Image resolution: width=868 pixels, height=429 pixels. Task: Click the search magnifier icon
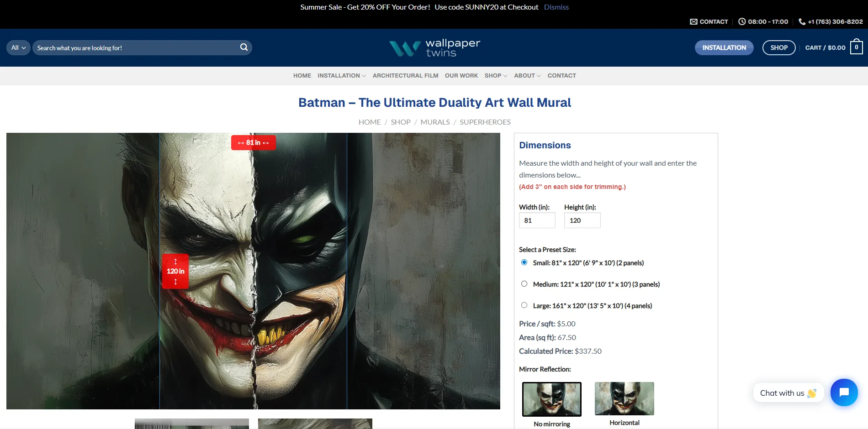pyautogui.click(x=244, y=47)
